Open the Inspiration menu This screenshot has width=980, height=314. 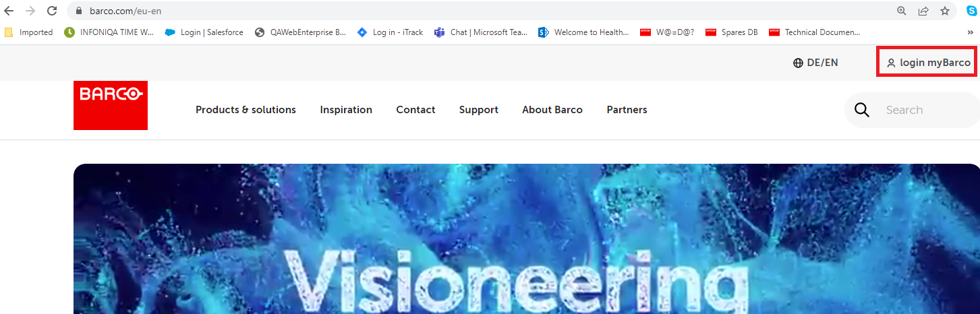[346, 110]
